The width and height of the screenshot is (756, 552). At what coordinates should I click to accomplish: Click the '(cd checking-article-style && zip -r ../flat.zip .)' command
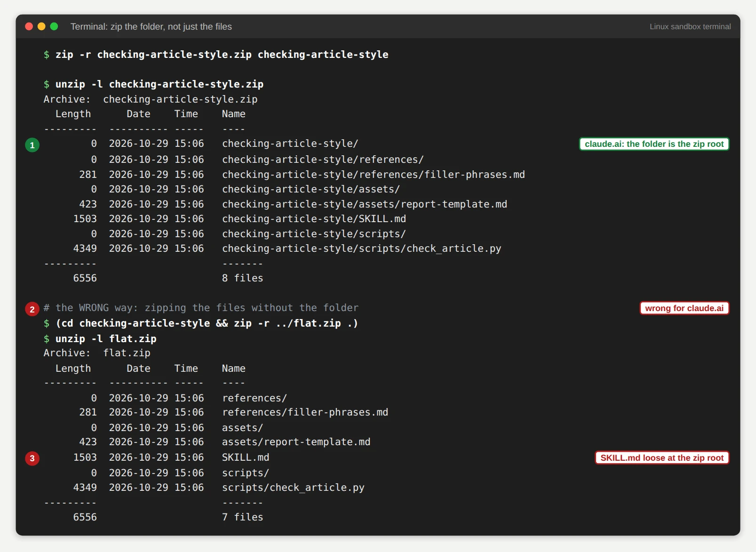[x=201, y=323]
